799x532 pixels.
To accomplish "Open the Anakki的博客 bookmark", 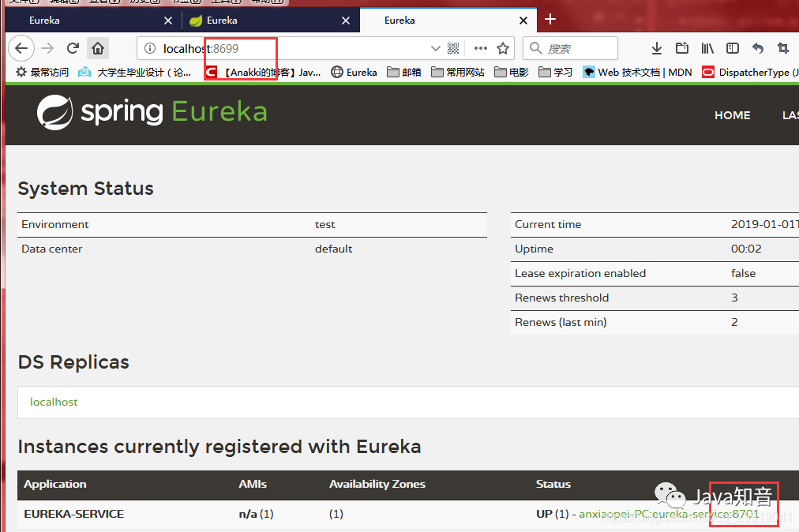I will click(263, 73).
